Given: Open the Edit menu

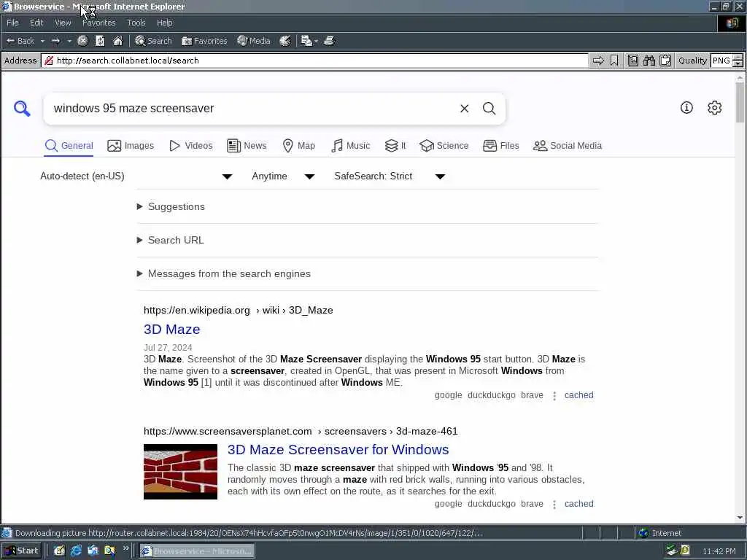Looking at the screenshot, I should click(x=36, y=23).
